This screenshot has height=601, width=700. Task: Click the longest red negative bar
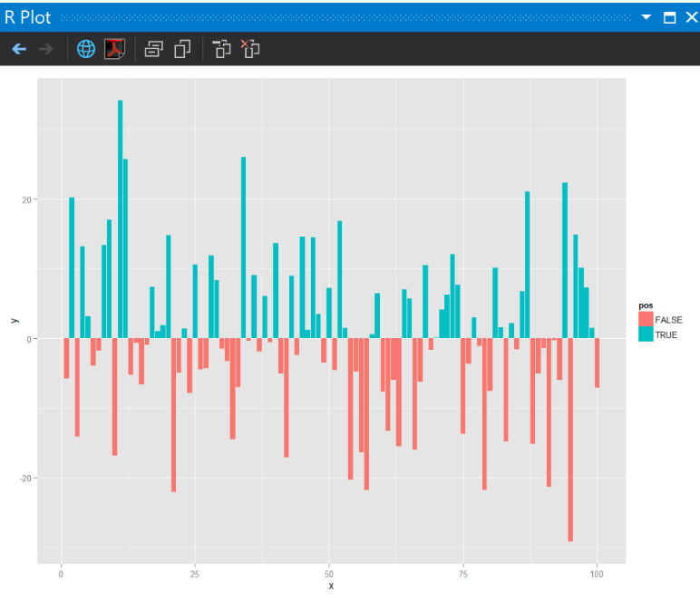coord(570,440)
